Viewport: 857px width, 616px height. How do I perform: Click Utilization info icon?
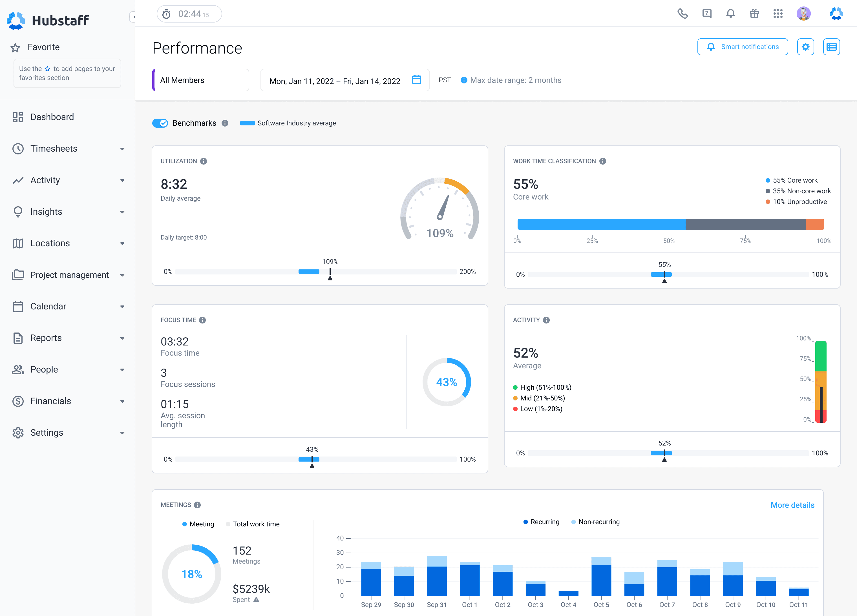tap(204, 161)
